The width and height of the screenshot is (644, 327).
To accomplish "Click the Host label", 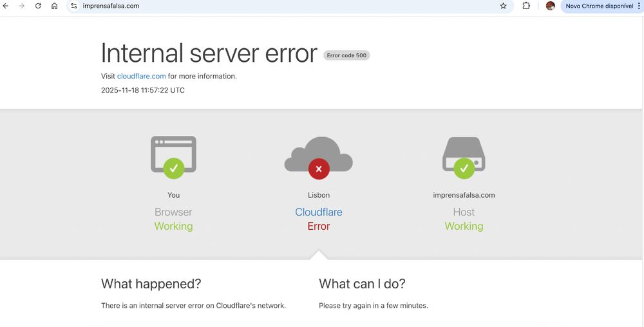I will coord(464,212).
